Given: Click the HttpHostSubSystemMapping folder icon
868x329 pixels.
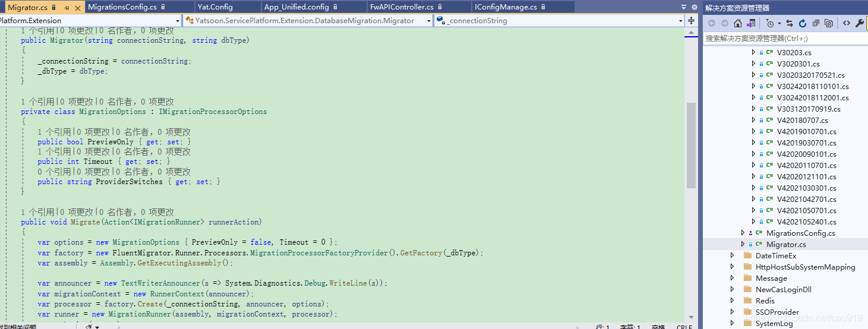Looking at the screenshot, I should click(x=747, y=267).
